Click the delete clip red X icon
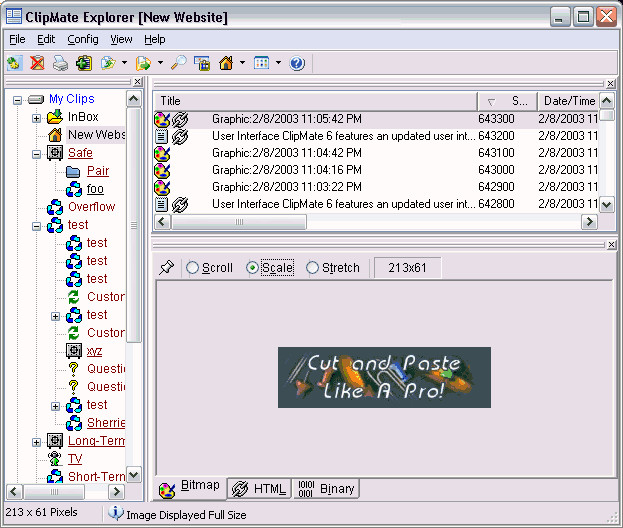Screen dimensions: 623x528 (x=37, y=63)
